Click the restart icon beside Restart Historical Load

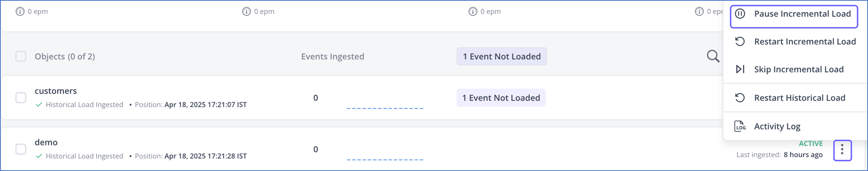(740, 98)
